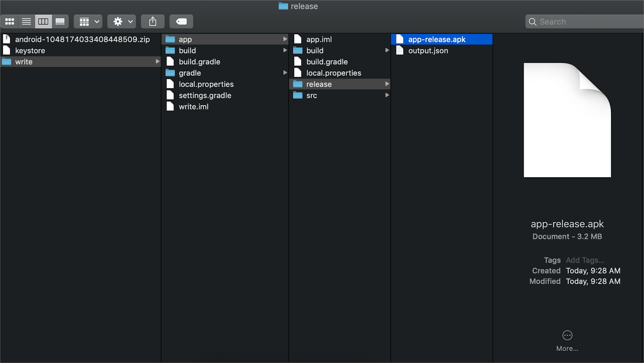This screenshot has width=644, height=363.
Task: Click the app-release.apk file icon
Action: click(400, 39)
